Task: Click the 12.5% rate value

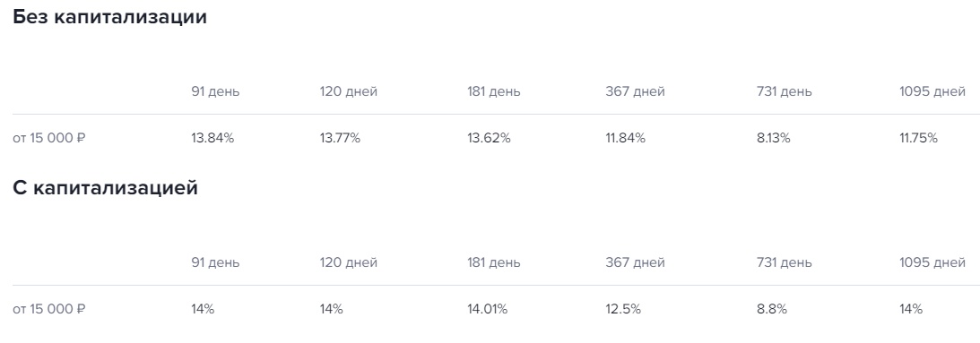Action: (623, 309)
